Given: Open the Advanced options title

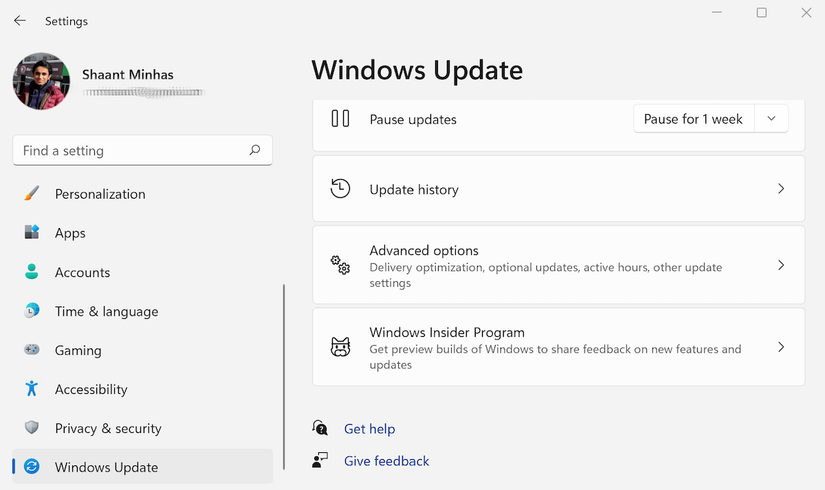Looking at the screenshot, I should pos(424,251).
